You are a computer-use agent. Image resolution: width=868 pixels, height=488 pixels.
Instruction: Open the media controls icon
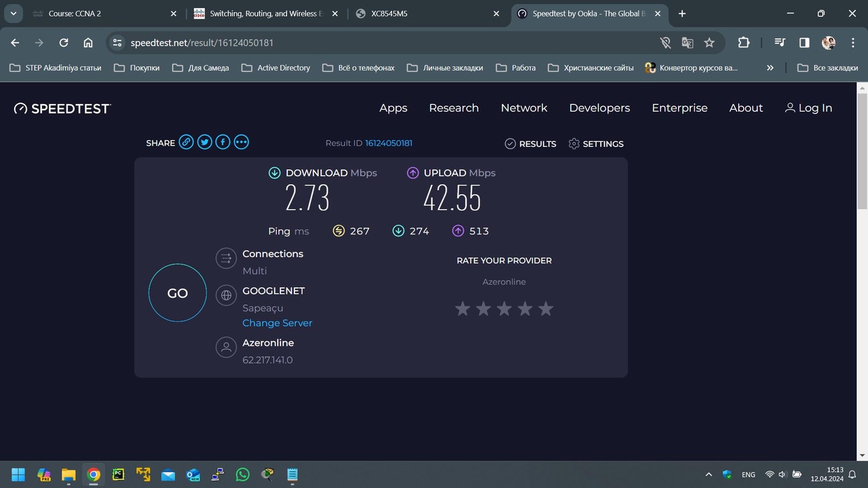780,43
